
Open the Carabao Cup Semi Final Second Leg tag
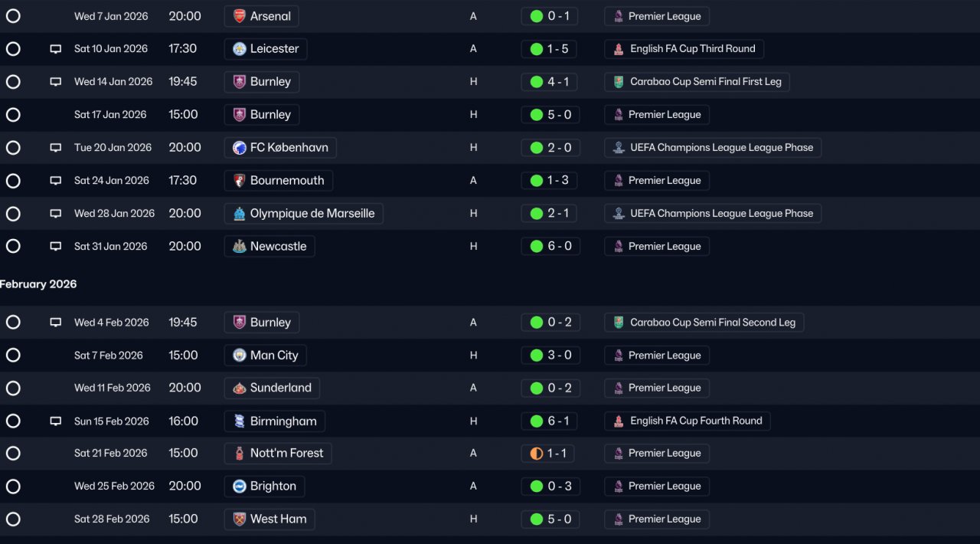click(x=704, y=323)
